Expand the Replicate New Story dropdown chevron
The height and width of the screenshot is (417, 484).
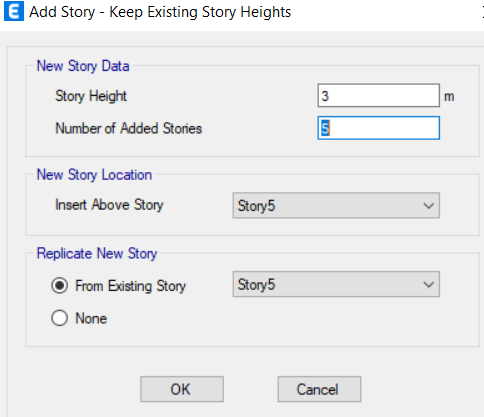coord(429,285)
